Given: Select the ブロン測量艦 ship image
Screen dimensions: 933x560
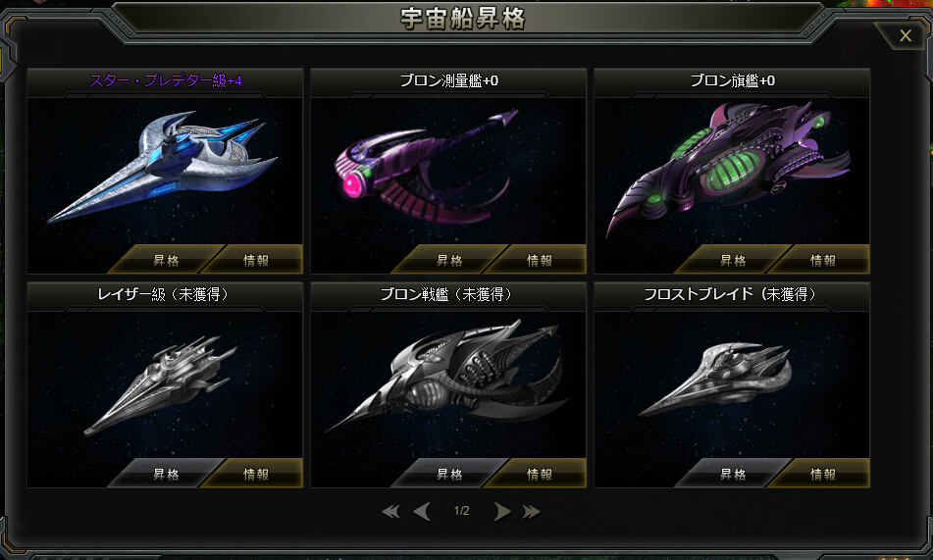Looking at the screenshot, I should 426,166.
